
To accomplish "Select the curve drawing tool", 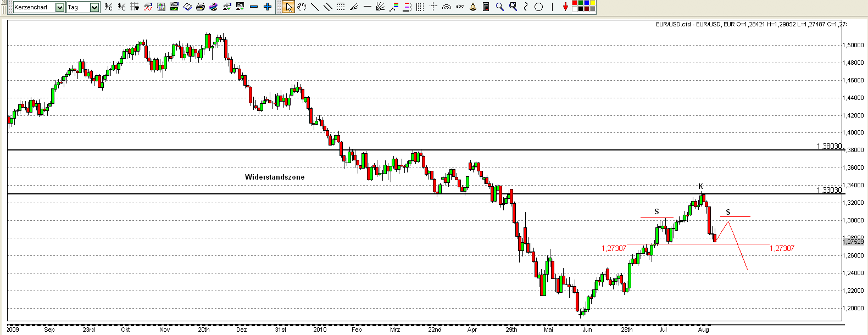I will coord(526,7).
